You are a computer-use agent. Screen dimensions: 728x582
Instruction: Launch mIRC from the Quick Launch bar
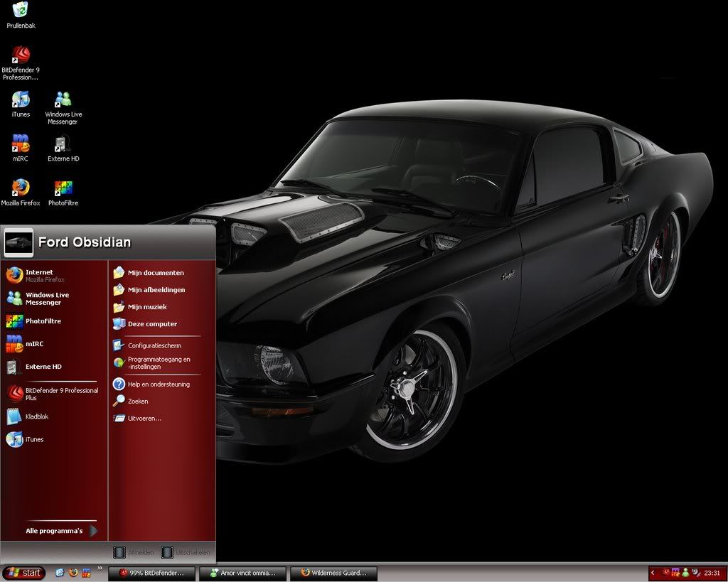click(x=86, y=573)
